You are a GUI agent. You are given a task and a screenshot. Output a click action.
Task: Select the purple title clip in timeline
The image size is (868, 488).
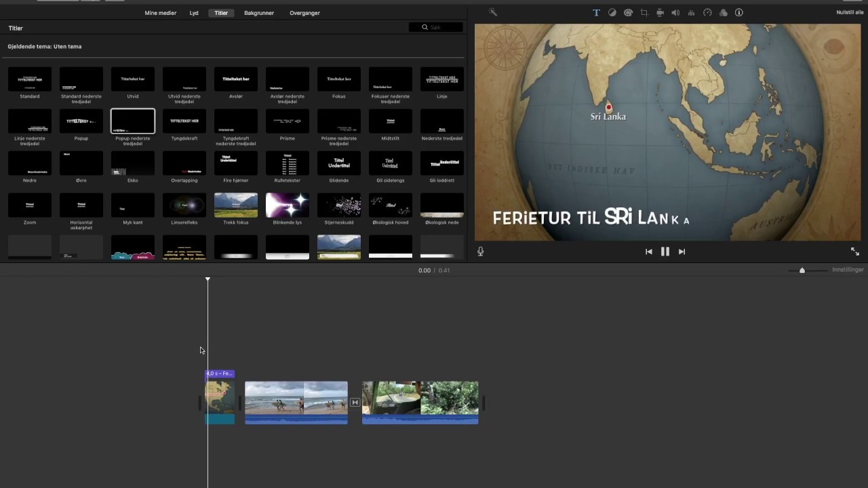[x=220, y=373]
